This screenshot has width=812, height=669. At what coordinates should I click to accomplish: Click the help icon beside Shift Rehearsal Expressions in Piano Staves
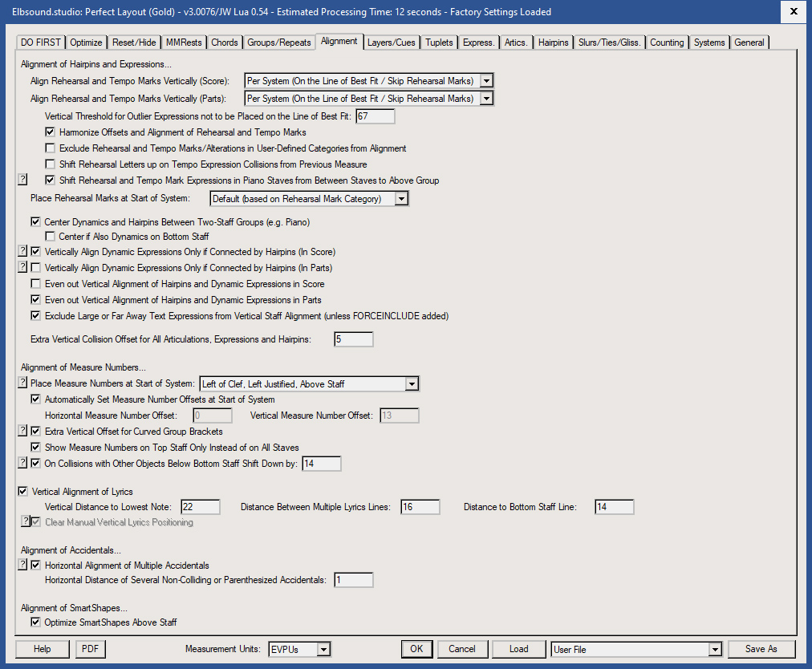[23, 180]
